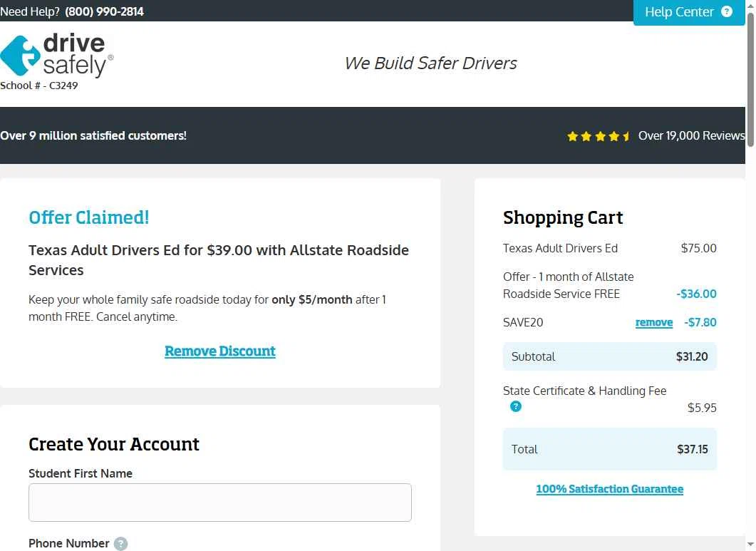Click the scrollbar down arrow
The width and height of the screenshot is (756, 551).
tap(750, 545)
